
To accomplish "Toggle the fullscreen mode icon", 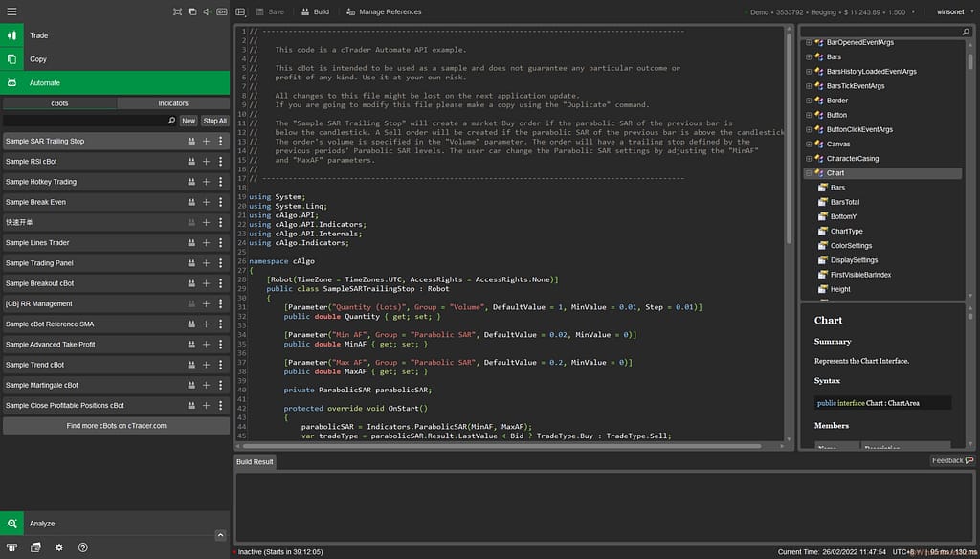I will point(177,11).
